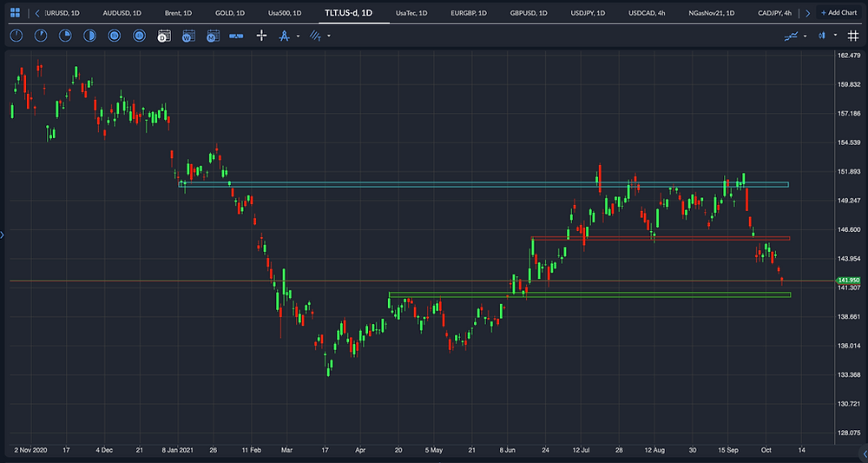The image size is (868, 463).
Task: Switch to the EURUSD, 1D tab
Action: click(x=63, y=13)
